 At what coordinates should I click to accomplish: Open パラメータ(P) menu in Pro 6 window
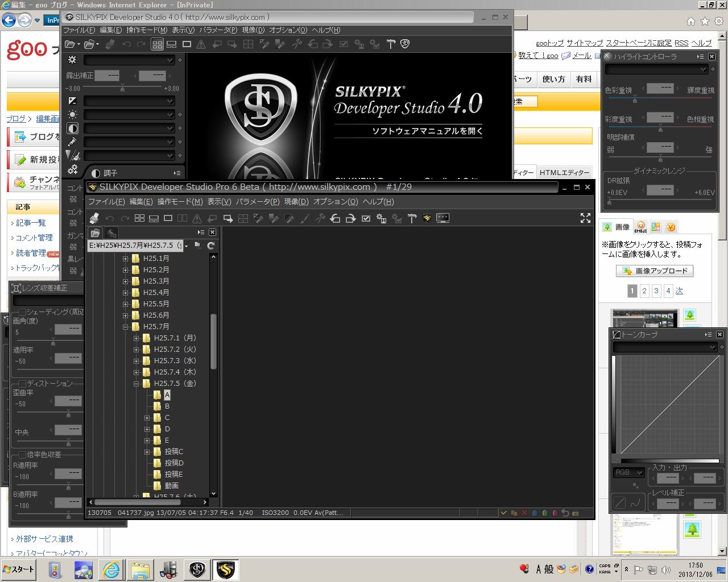tap(258, 202)
